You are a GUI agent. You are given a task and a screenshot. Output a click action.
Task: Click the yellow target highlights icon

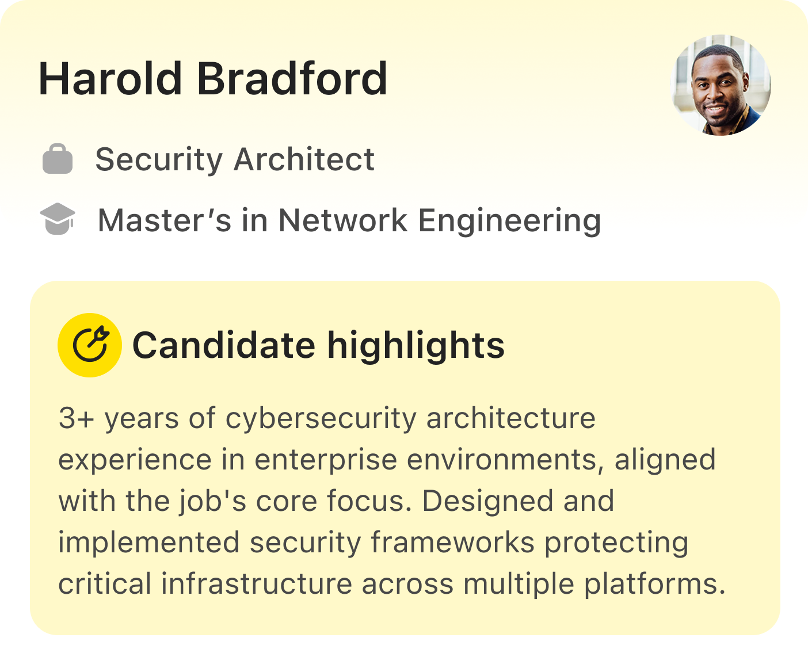(90, 345)
